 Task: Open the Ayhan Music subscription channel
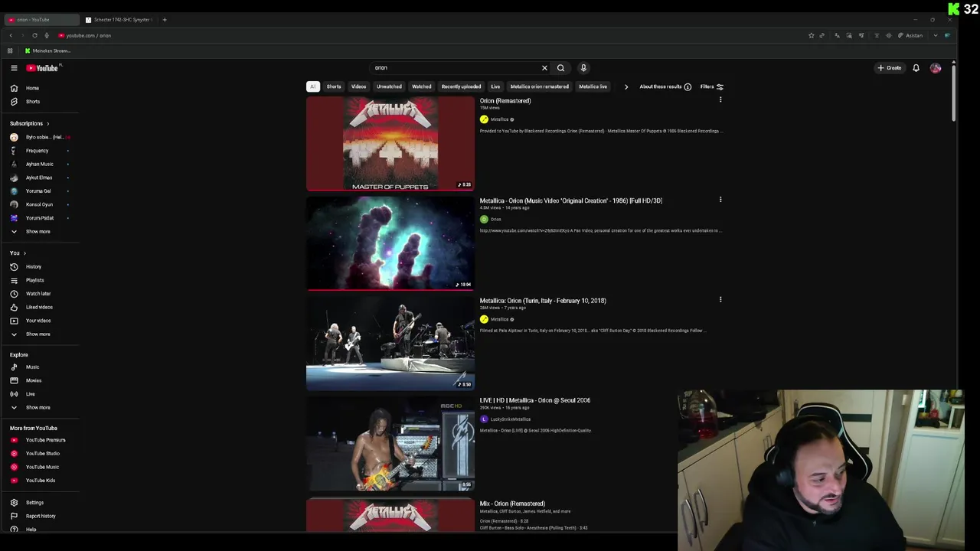tap(40, 164)
